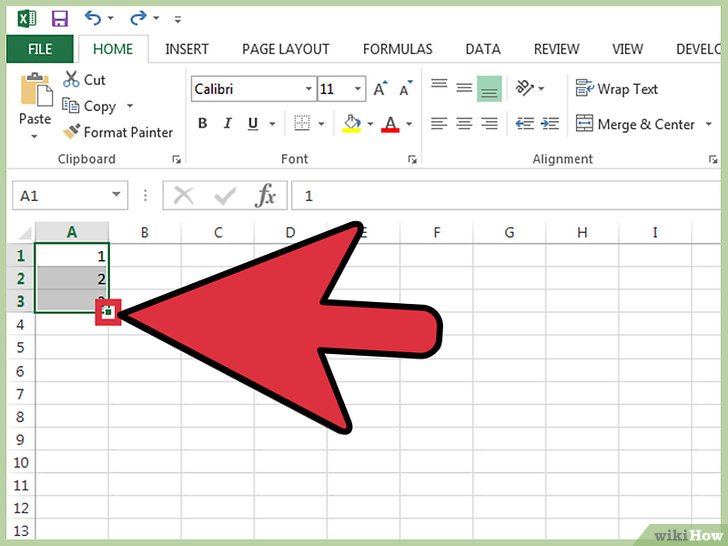Screen dimensions: 728x546
Task: Enable Wrap Text
Action: 617,88
